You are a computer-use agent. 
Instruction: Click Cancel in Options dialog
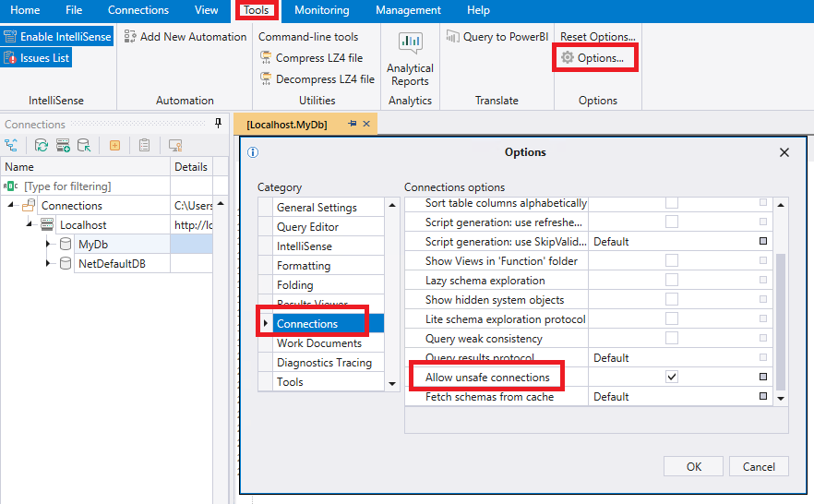click(759, 467)
